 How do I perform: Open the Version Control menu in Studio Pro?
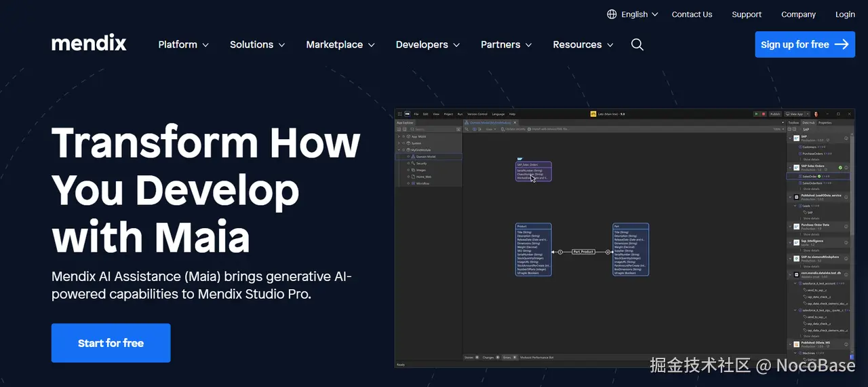pyautogui.click(x=477, y=114)
